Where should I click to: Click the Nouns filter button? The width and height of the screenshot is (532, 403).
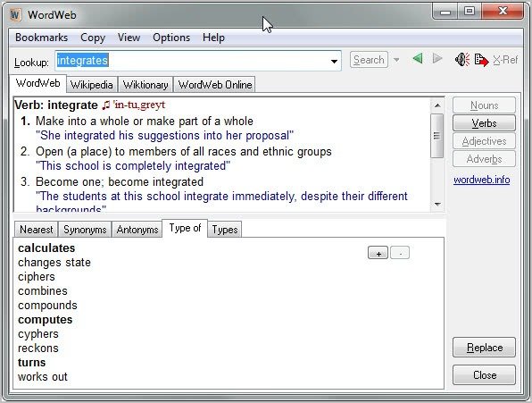(484, 105)
